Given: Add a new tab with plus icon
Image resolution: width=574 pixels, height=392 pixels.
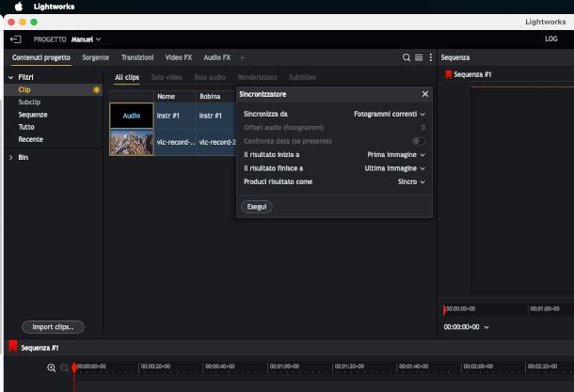Looking at the screenshot, I should [x=242, y=57].
